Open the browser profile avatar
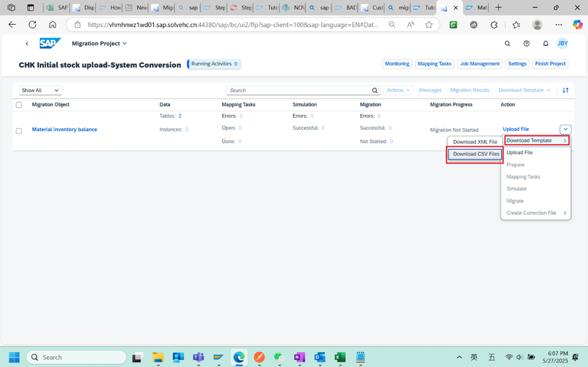This screenshot has height=367, width=588. click(537, 25)
